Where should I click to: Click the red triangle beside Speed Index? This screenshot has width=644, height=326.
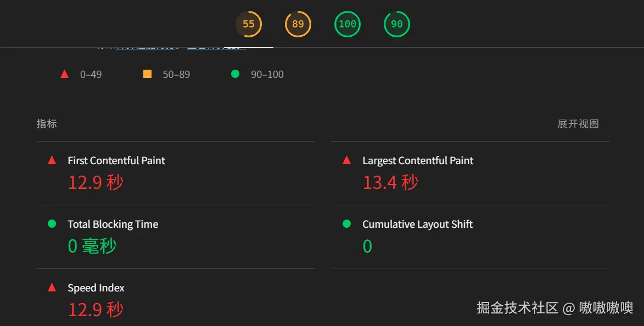point(52,288)
